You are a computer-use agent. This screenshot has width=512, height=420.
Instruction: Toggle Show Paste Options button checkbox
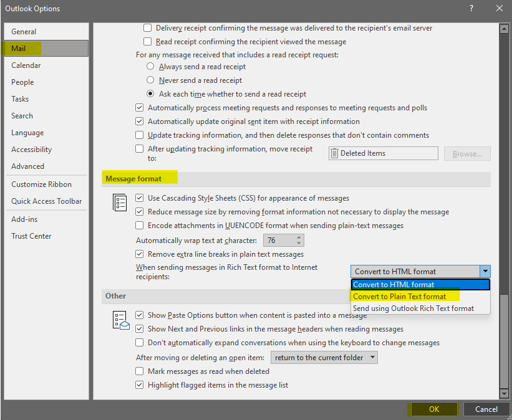coord(140,315)
